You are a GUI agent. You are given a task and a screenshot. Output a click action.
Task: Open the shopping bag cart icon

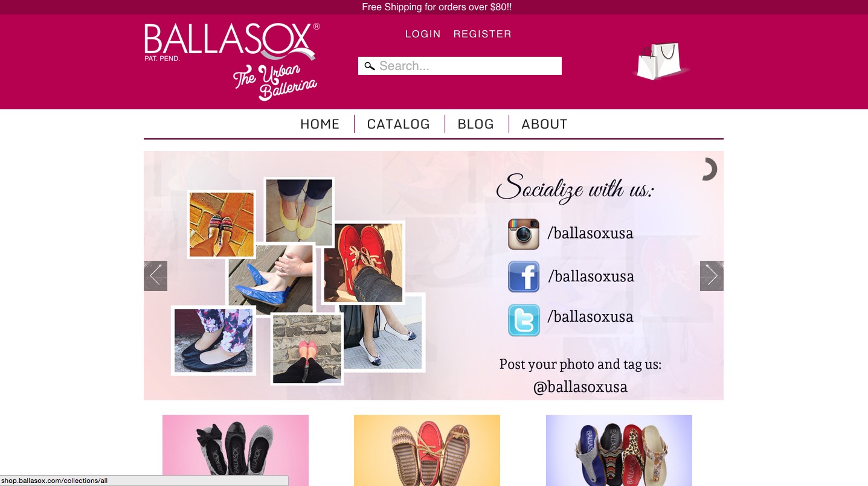(x=660, y=61)
